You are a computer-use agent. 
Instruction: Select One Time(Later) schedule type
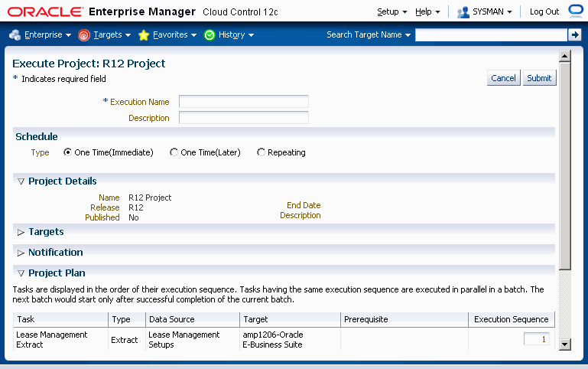[174, 152]
